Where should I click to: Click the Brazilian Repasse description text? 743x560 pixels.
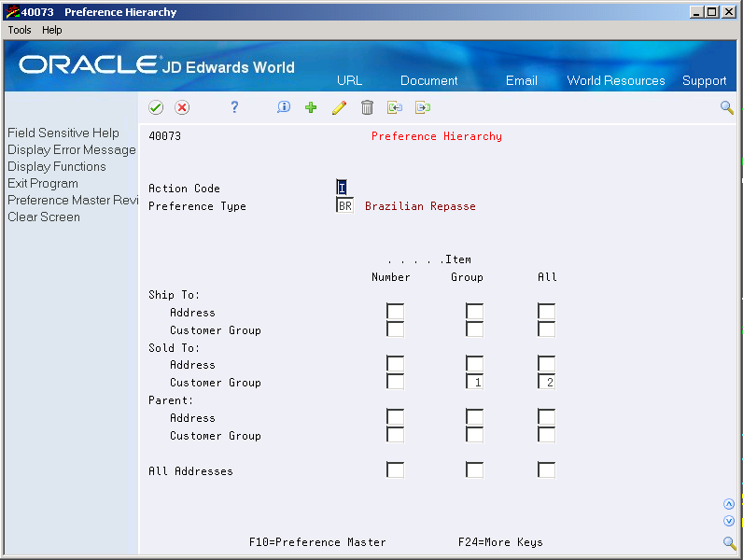[x=420, y=206]
